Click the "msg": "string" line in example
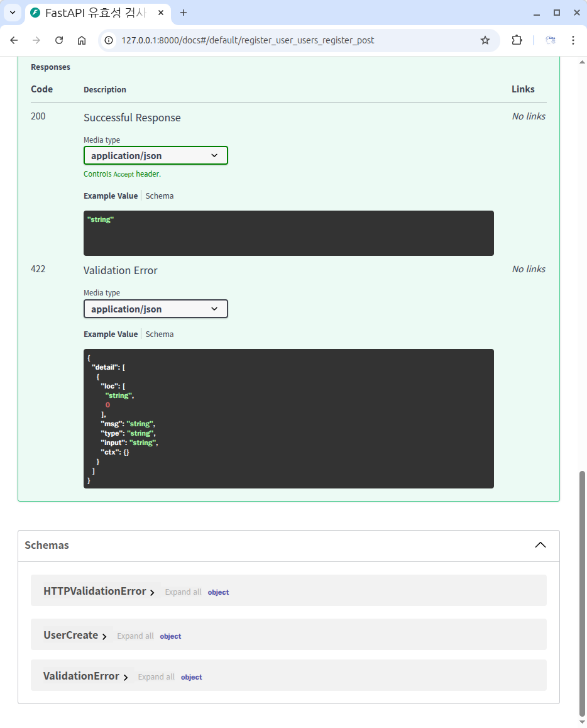This screenshot has width=587, height=728. click(x=128, y=424)
